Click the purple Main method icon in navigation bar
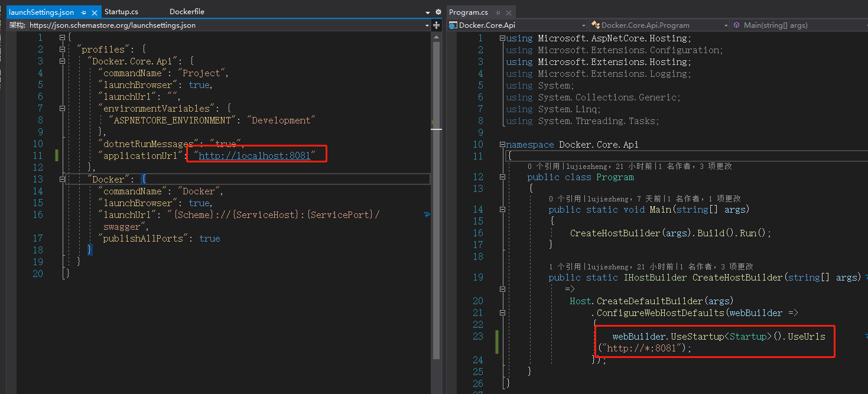 [x=736, y=25]
